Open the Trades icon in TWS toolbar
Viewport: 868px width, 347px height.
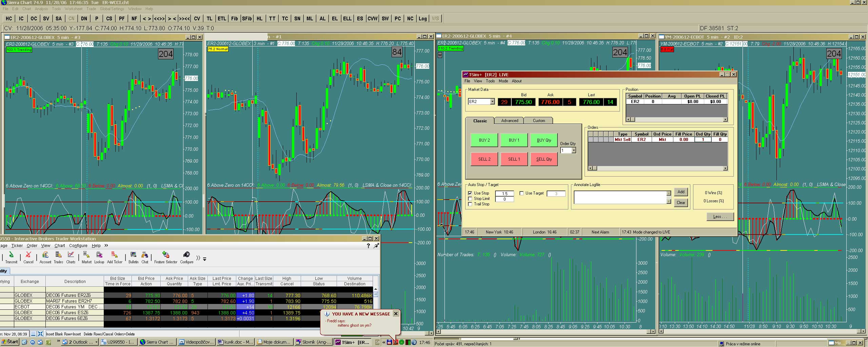58,255
